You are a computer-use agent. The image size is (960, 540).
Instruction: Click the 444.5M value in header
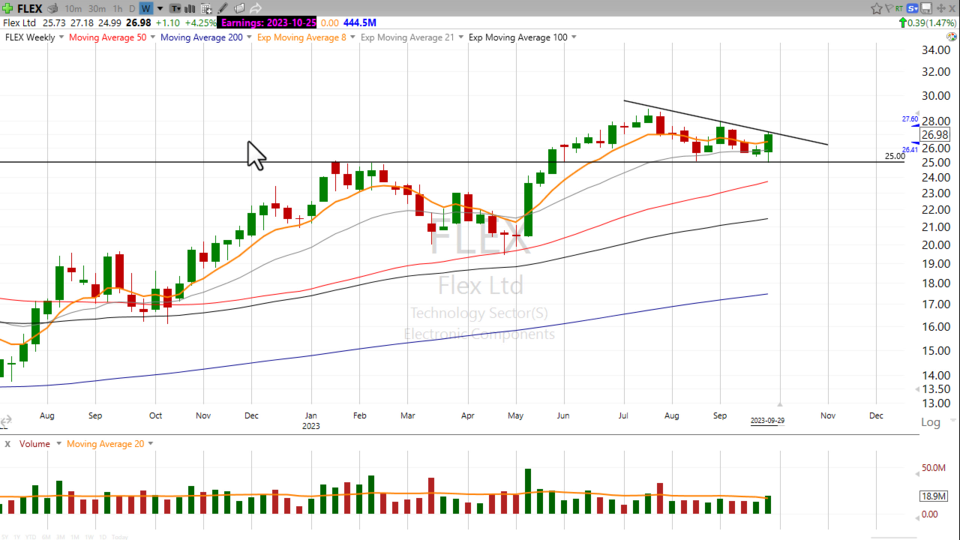point(359,23)
